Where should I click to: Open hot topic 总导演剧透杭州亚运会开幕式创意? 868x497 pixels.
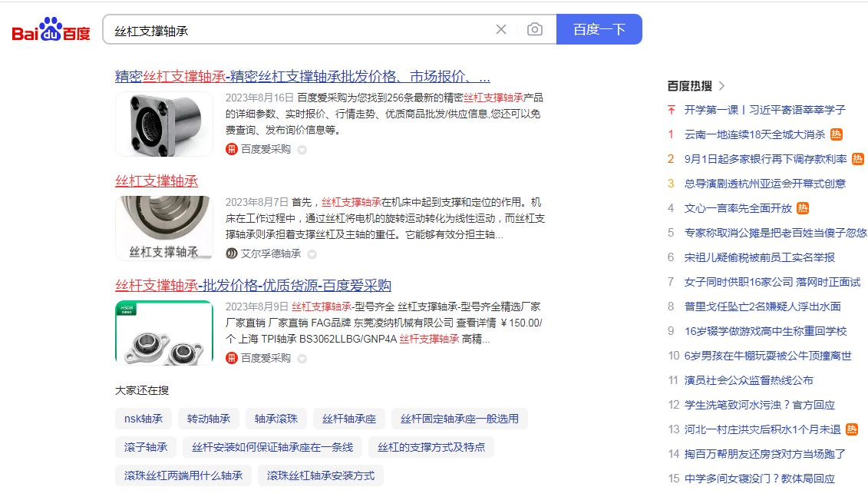pyautogui.click(x=765, y=184)
